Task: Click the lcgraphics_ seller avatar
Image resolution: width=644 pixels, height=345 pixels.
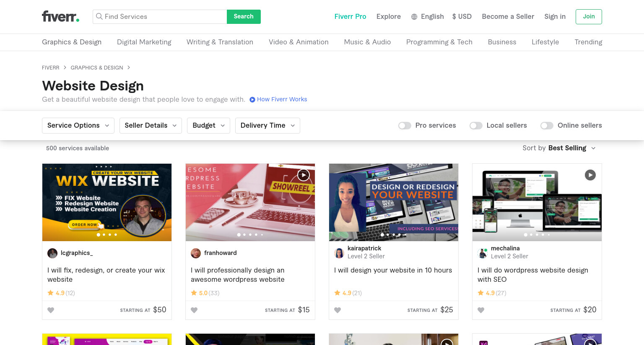Action: pos(52,253)
